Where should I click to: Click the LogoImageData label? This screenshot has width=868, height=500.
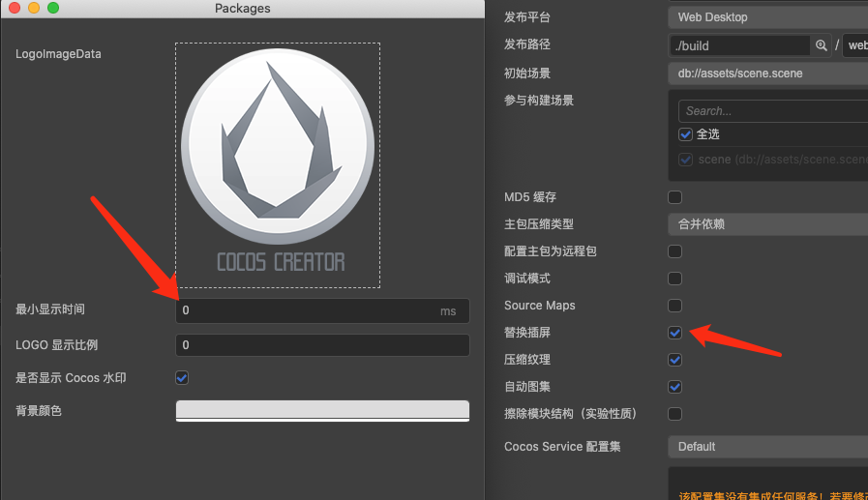[x=58, y=54]
